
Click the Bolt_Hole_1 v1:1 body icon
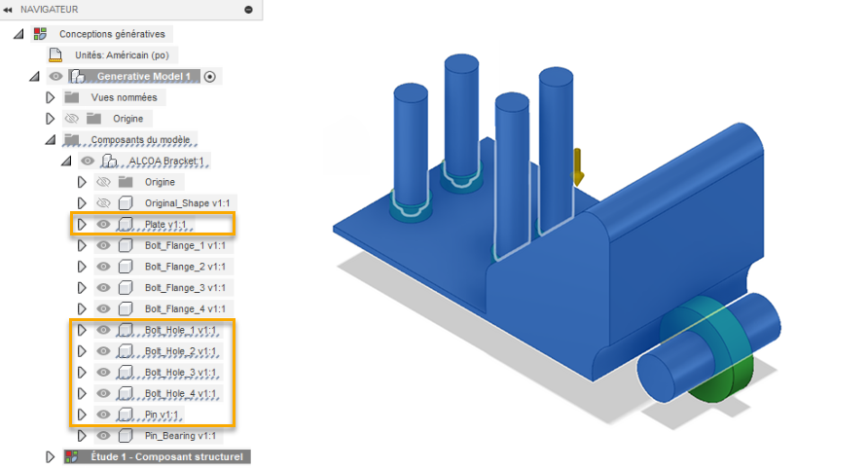pos(126,330)
